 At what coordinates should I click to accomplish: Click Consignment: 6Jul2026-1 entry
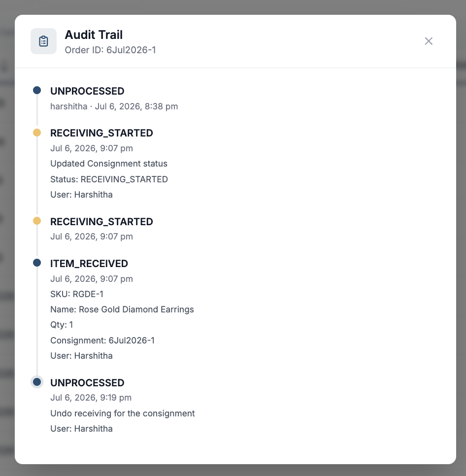[102, 340]
